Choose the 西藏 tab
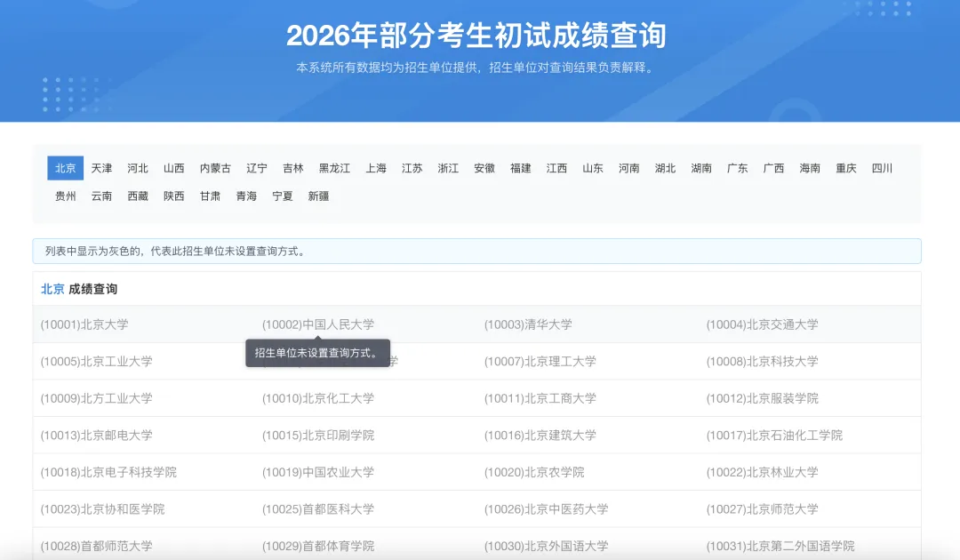 (138, 196)
